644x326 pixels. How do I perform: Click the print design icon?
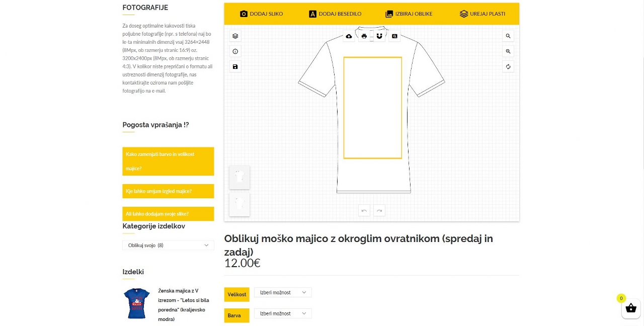click(364, 36)
